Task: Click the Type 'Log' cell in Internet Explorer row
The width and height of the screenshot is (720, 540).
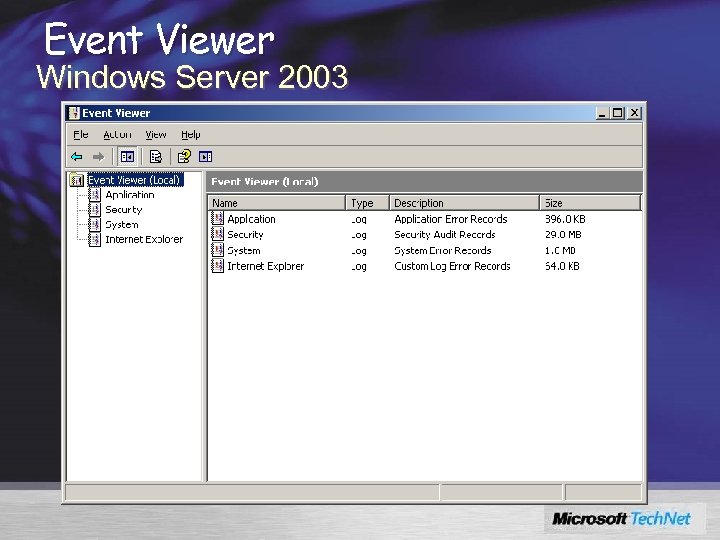Action: tap(359, 266)
